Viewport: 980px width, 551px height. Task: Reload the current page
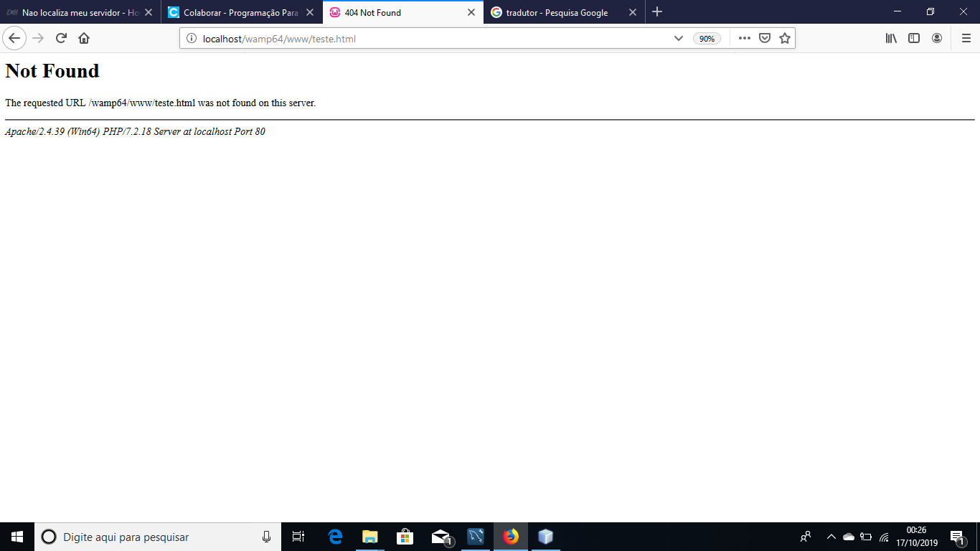pos(61,39)
